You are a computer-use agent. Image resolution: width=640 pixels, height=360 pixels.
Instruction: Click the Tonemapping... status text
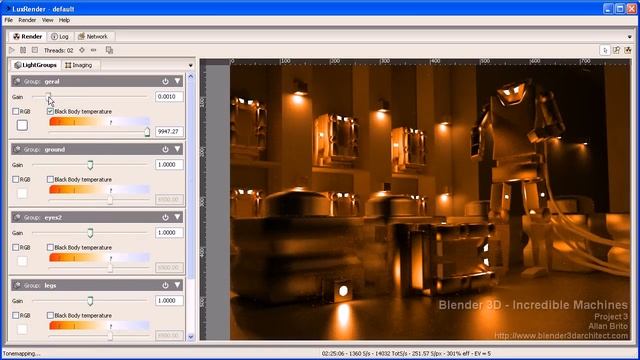click(x=21, y=353)
